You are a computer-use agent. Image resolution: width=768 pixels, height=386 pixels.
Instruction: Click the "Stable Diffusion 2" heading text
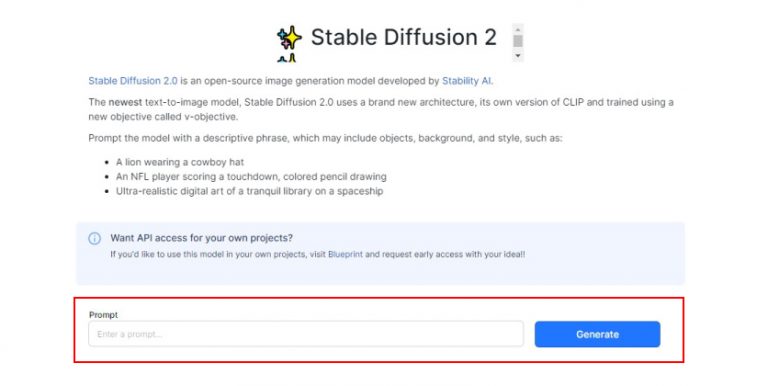404,37
